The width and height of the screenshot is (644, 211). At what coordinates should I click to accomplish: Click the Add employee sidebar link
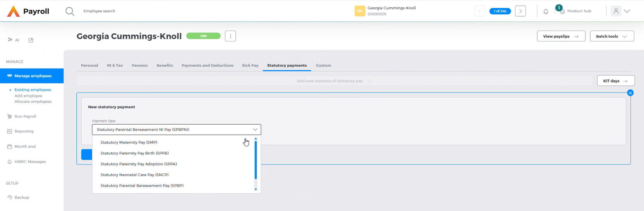tap(28, 96)
